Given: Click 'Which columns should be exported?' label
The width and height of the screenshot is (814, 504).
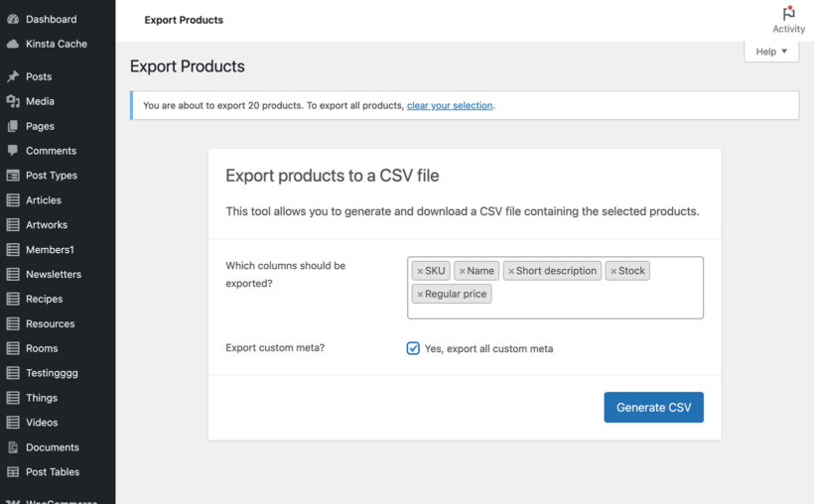Looking at the screenshot, I should 285,275.
